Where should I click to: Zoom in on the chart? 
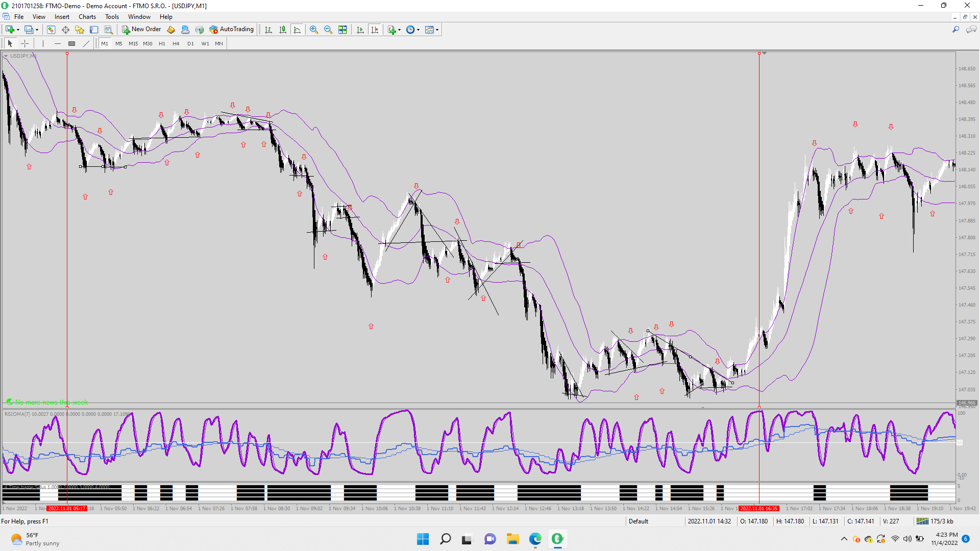tap(314, 30)
